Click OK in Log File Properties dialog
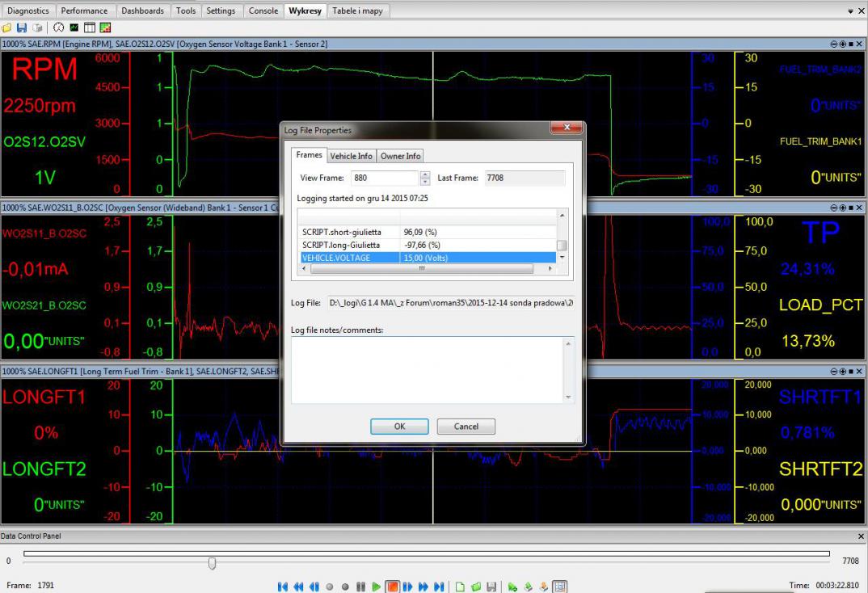This screenshot has width=868, height=593. pos(399,427)
